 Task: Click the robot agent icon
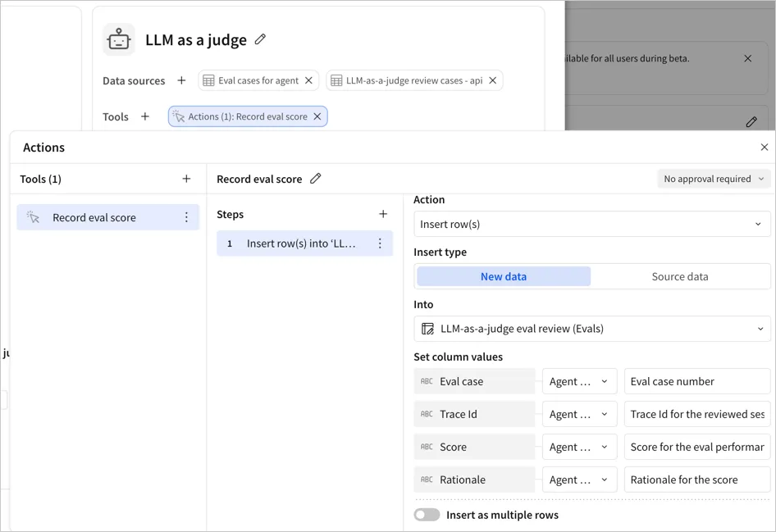pyautogui.click(x=119, y=39)
